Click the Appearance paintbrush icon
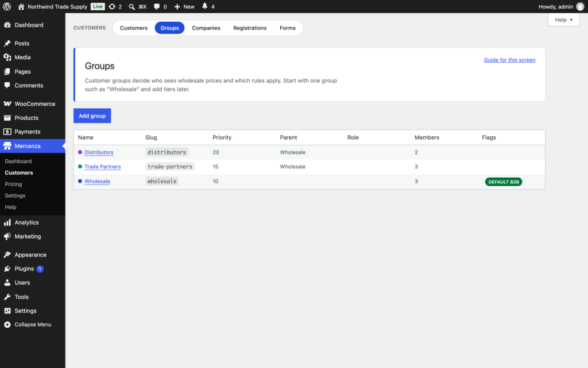The width and height of the screenshot is (588, 368). (x=7, y=255)
